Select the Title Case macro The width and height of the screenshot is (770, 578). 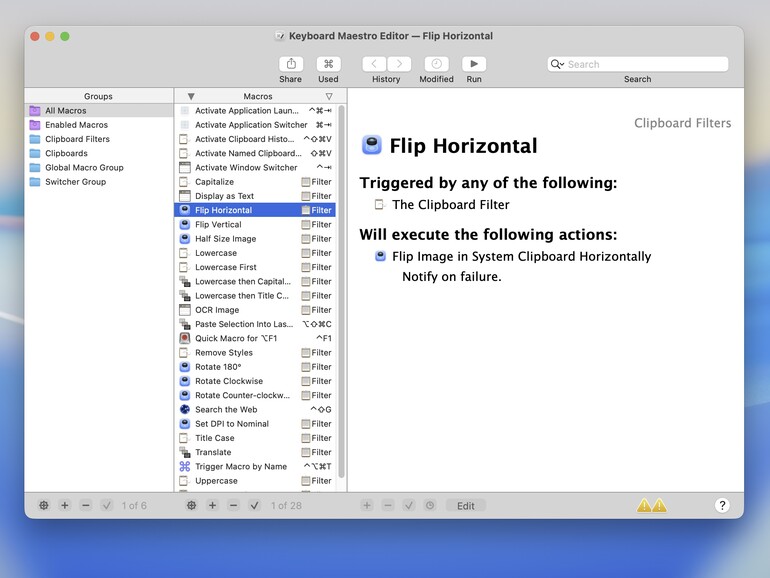click(255, 438)
